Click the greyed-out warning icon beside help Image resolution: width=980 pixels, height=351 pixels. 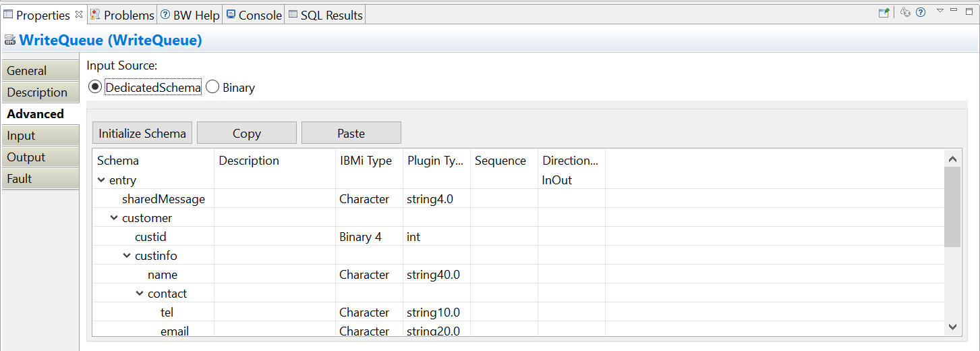906,12
